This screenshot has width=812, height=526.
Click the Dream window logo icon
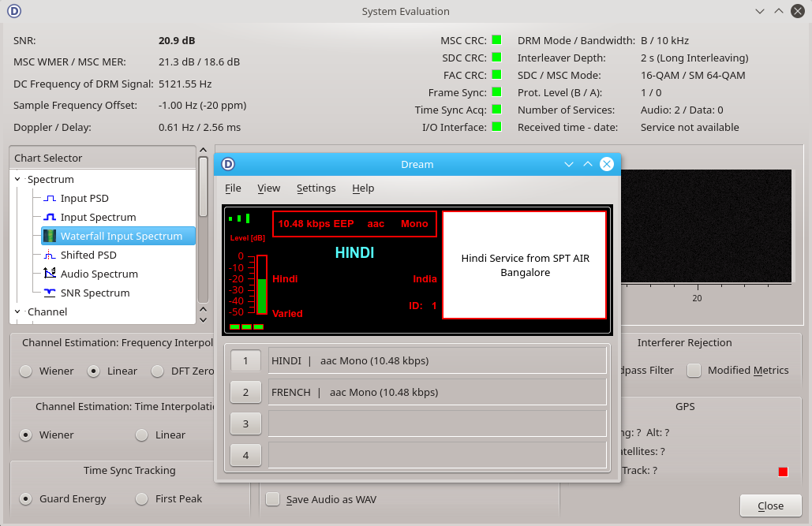[x=228, y=164]
